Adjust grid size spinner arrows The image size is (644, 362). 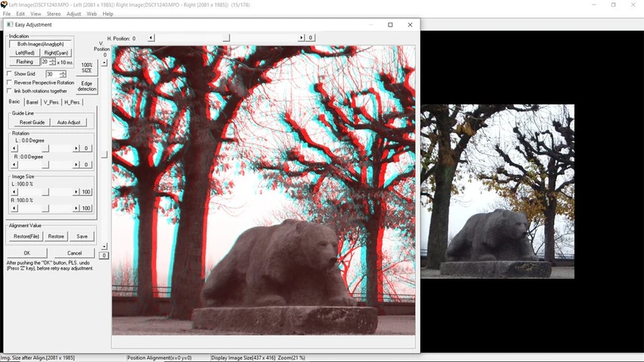pyautogui.click(x=62, y=74)
